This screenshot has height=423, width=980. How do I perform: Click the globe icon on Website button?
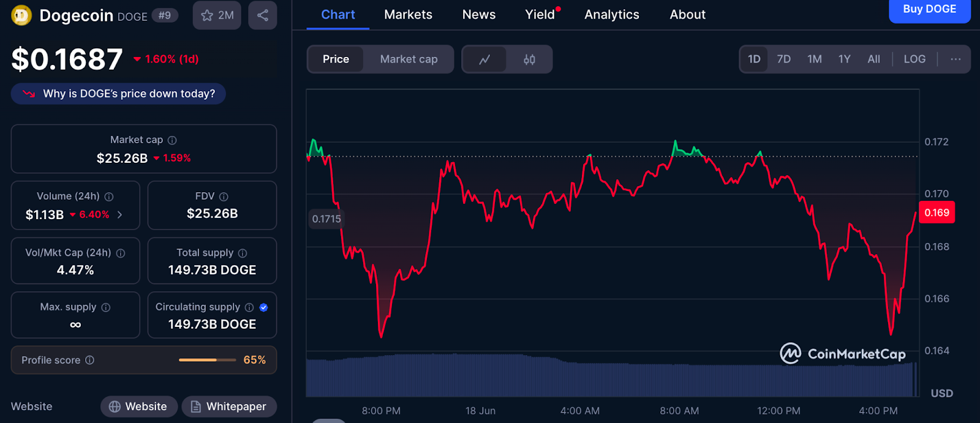pos(115,406)
